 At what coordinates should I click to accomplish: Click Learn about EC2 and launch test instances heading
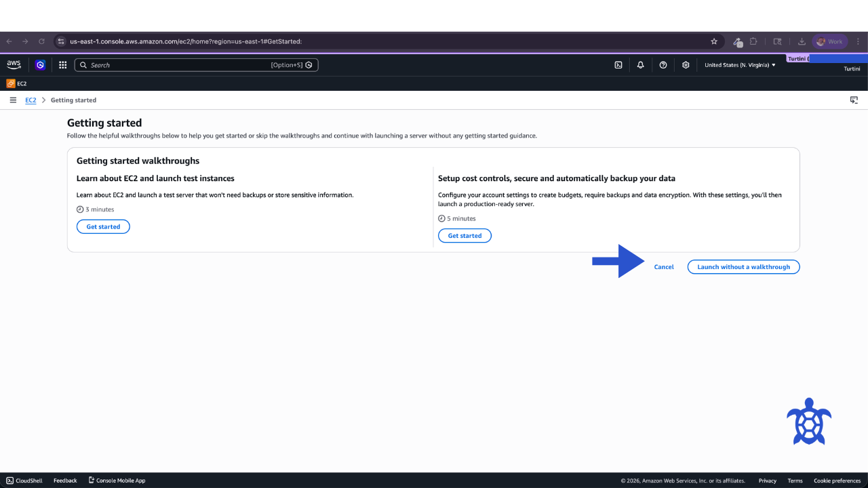[155, 178]
